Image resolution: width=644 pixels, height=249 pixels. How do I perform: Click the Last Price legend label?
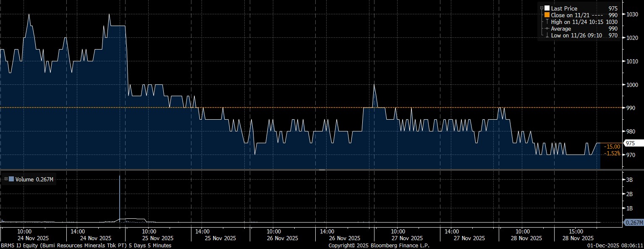(x=564, y=8)
